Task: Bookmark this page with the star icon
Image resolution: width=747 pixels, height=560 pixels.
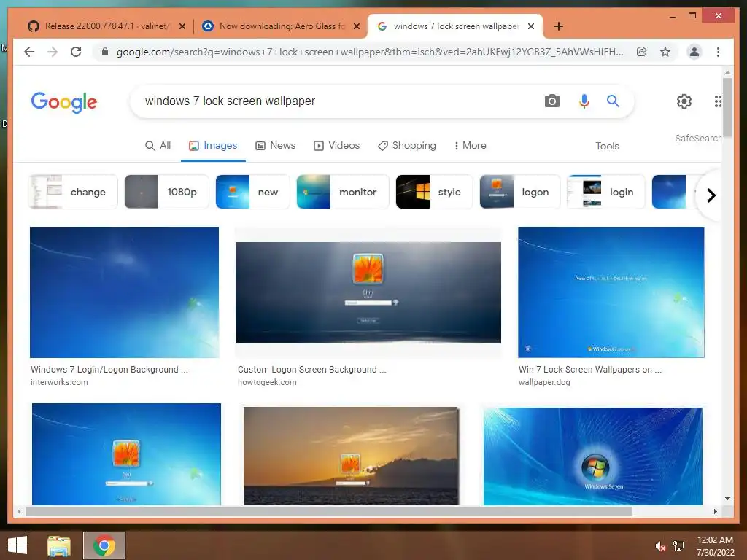Action: click(665, 52)
